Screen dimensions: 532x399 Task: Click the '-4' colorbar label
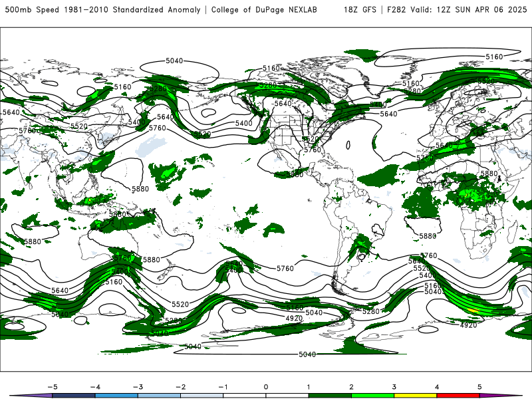coord(95,387)
